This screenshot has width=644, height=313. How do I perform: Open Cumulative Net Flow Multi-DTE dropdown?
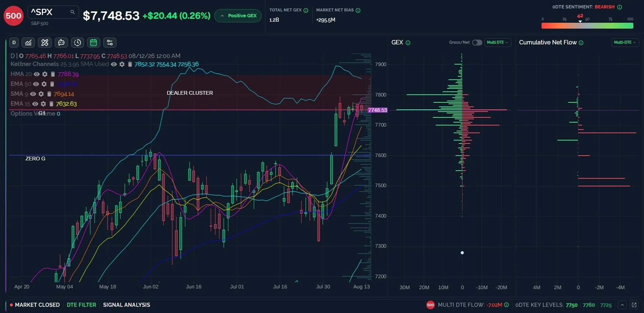click(625, 43)
